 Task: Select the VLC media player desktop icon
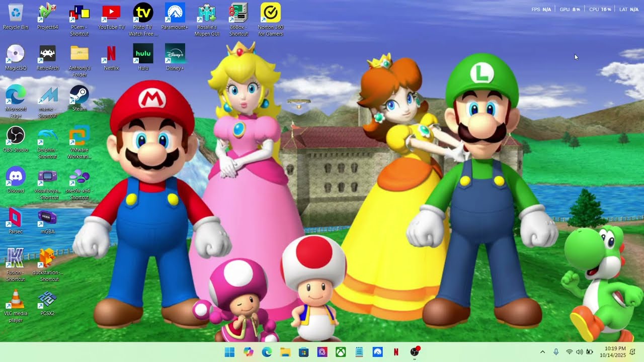tap(16, 306)
